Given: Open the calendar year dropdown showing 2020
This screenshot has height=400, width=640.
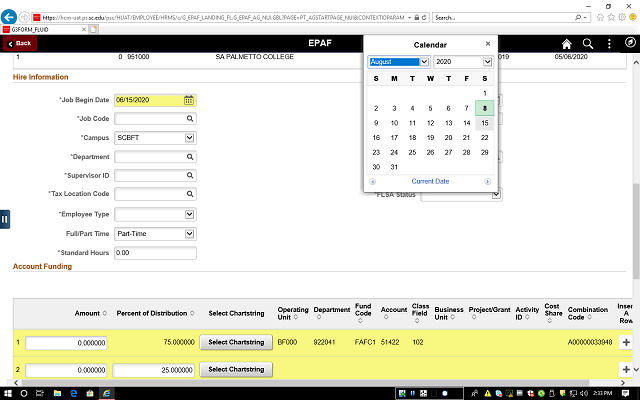Looking at the screenshot, I should tap(463, 62).
